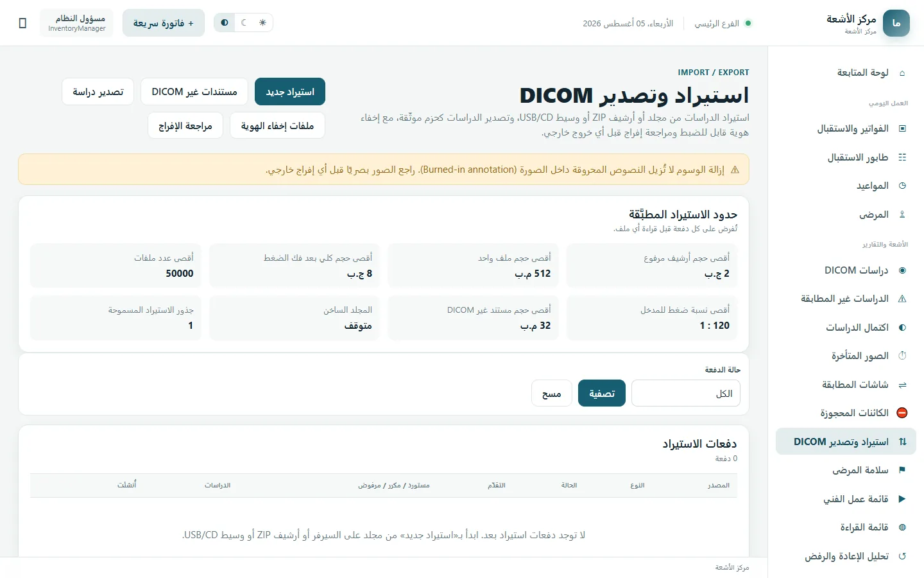Apply the filter with تصفية
The width and height of the screenshot is (924, 578).
point(602,393)
